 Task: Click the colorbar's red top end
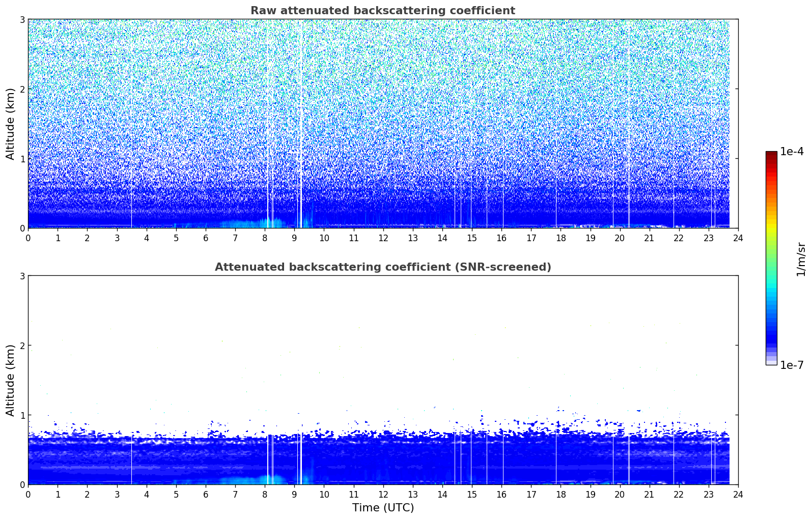pyautogui.click(x=771, y=154)
